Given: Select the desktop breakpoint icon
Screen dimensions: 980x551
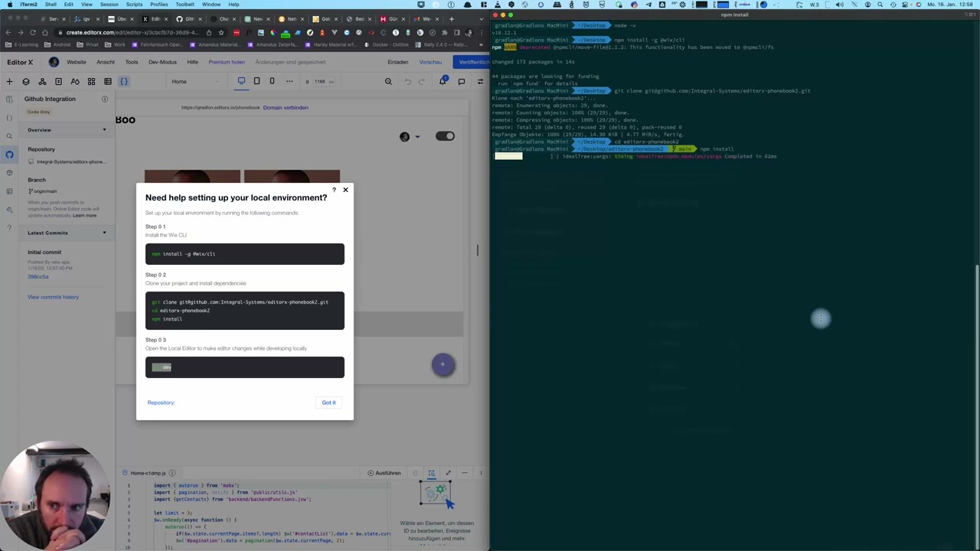Looking at the screenshot, I should tap(241, 81).
